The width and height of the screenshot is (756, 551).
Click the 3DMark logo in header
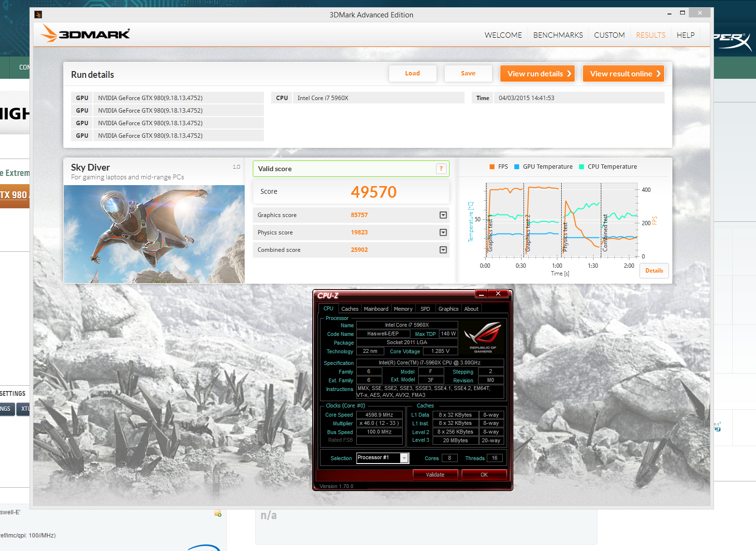(x=85, y=33)
